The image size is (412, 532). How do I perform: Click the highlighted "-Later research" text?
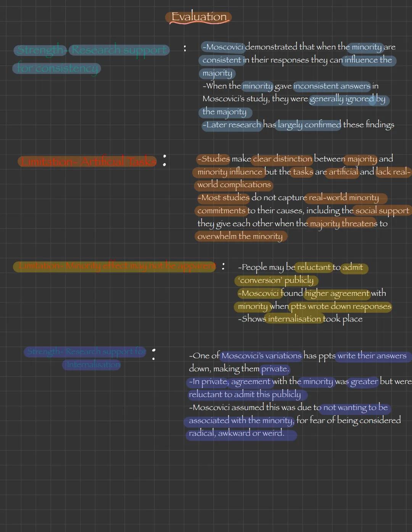(232, 125)
